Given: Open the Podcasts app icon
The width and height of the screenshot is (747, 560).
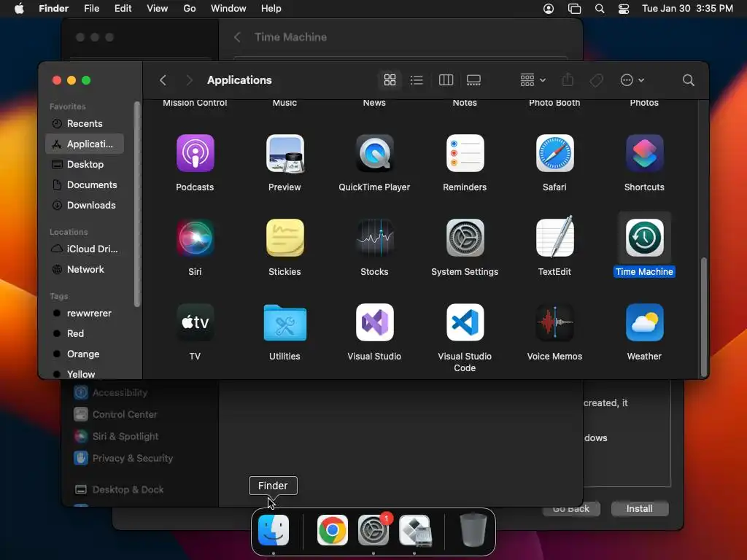Looking at the screenshot, I should point(195,153).
